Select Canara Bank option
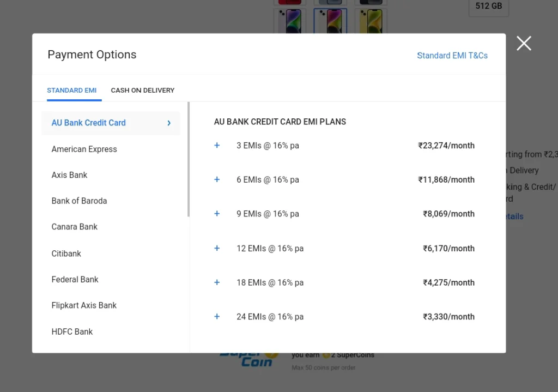This screenshot has height=392, width=558. 74,226
